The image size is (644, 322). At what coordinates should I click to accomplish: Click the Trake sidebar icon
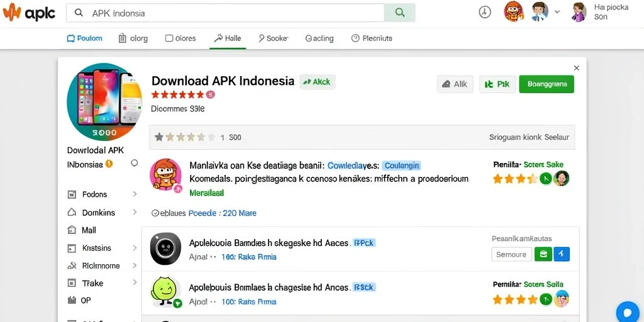click(x=72, y=283)
